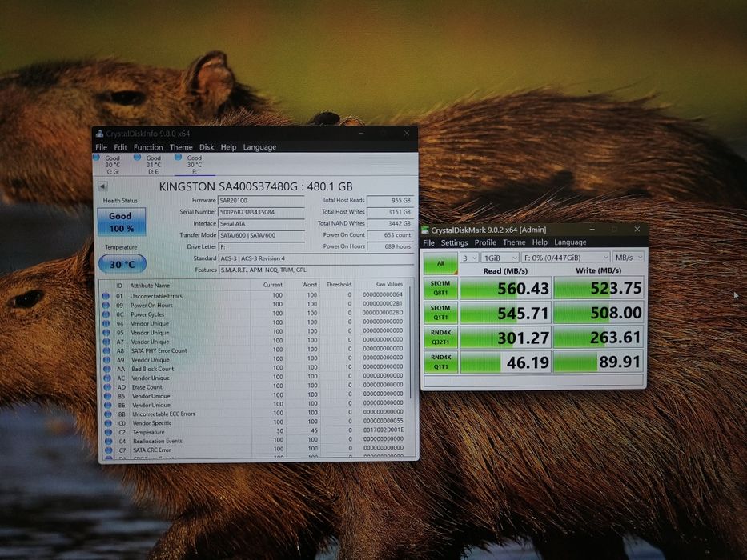
Task: Click the 523.75 write result bar
Action: coord(599,288)
